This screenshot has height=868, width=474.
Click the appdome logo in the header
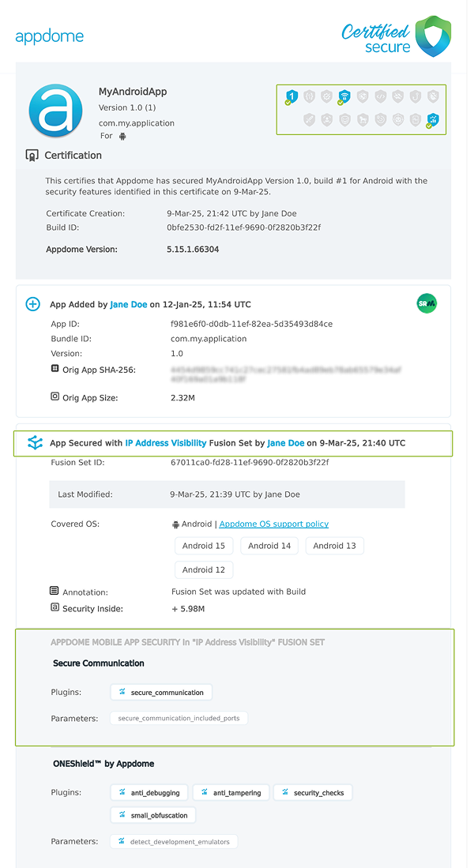(50, 36)
